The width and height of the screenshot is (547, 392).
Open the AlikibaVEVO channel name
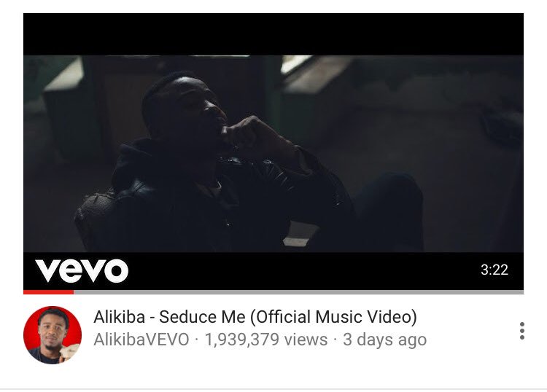(x=141, y=340)
